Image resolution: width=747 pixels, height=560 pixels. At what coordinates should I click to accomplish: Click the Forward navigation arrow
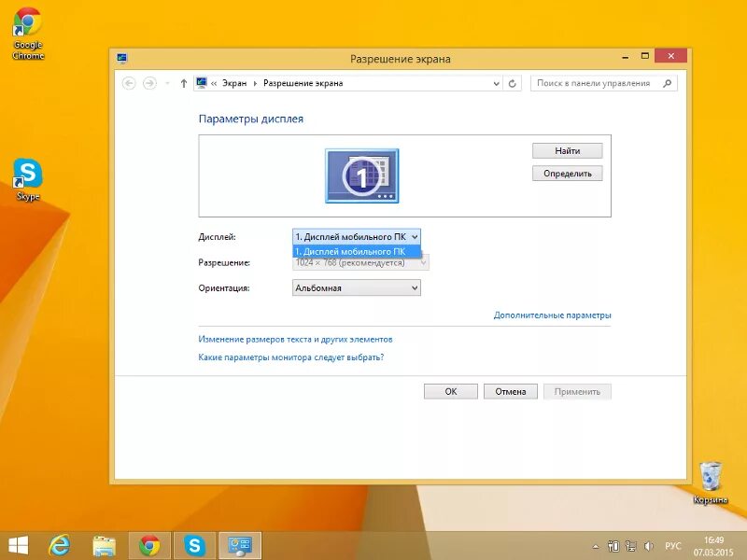pos(149,83)
